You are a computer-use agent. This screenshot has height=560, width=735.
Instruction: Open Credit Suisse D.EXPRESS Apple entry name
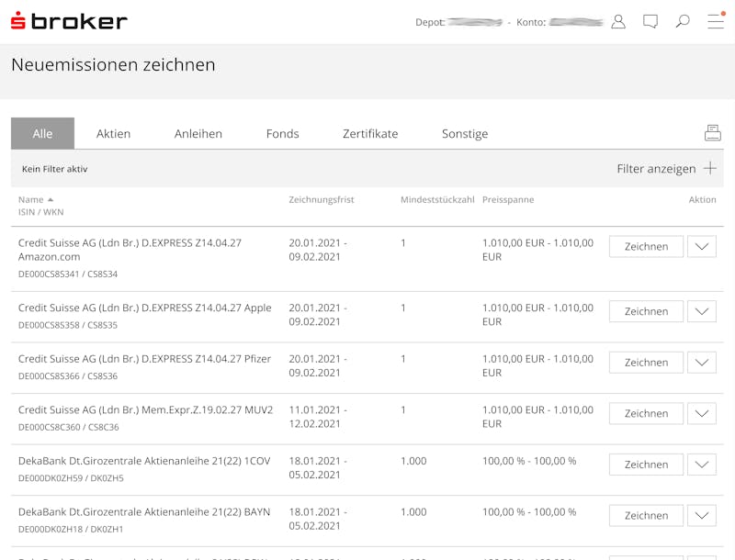145,308
